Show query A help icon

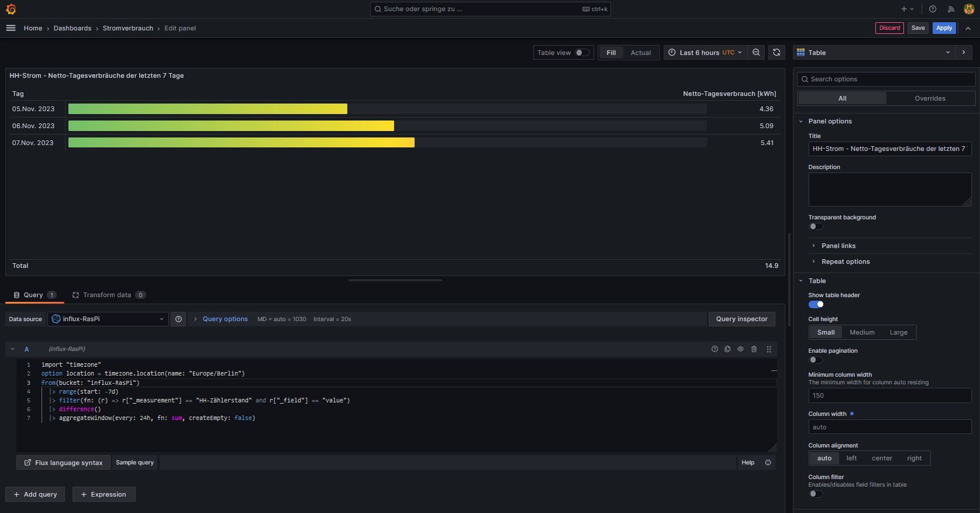[715, 349]
